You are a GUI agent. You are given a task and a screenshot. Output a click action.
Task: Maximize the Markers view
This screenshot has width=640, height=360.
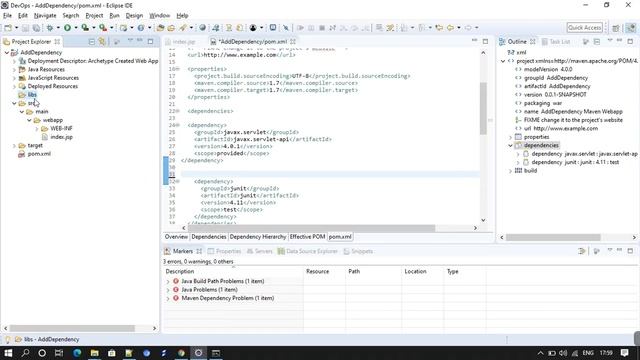pos(630,251)
